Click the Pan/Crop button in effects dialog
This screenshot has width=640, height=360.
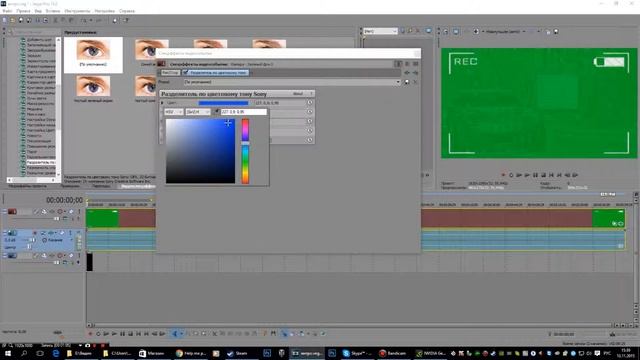click(170, 73)
